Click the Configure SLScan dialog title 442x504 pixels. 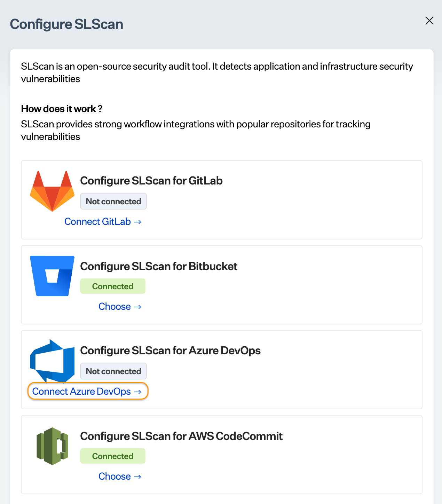click(66, 24)
